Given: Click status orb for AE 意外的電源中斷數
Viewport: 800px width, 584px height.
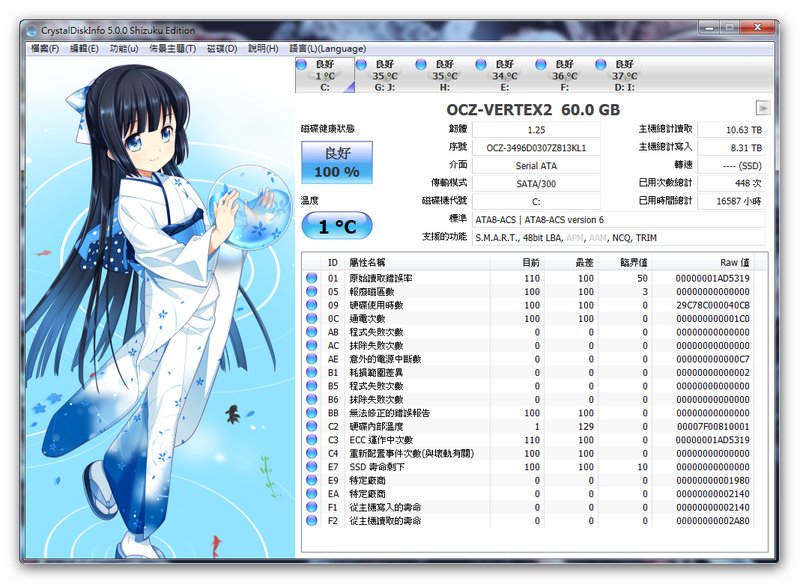Looking at the screenshot, I should (x=311, y=359).
